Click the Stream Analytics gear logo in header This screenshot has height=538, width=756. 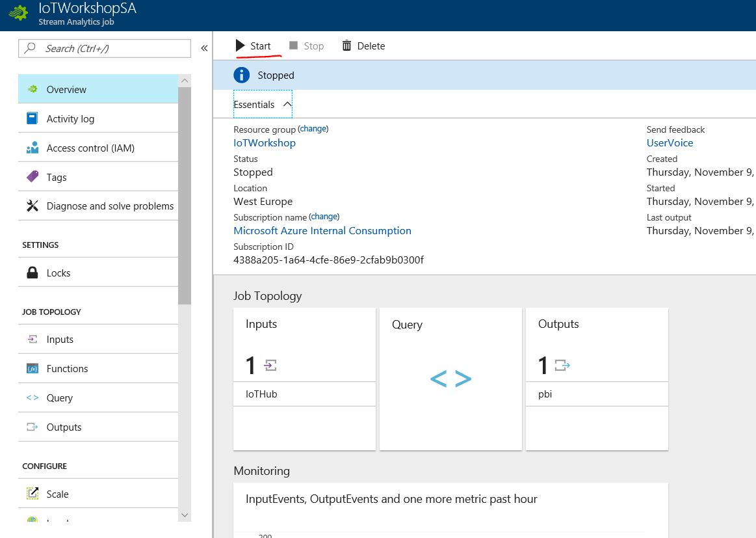pyautogui.click(x=19, y=13)
